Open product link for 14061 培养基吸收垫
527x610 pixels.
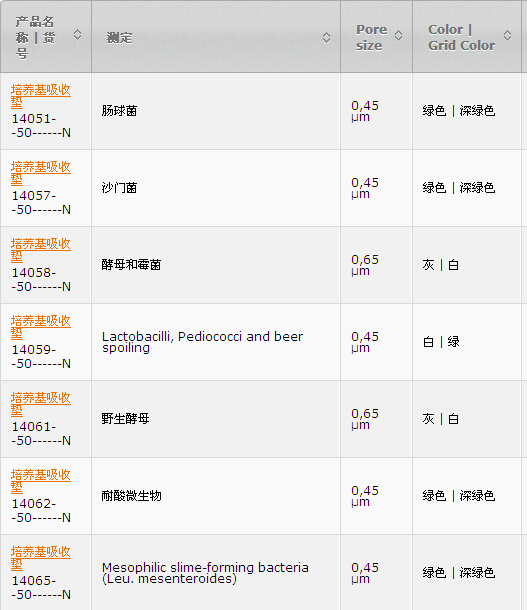[x=40, y=404]
